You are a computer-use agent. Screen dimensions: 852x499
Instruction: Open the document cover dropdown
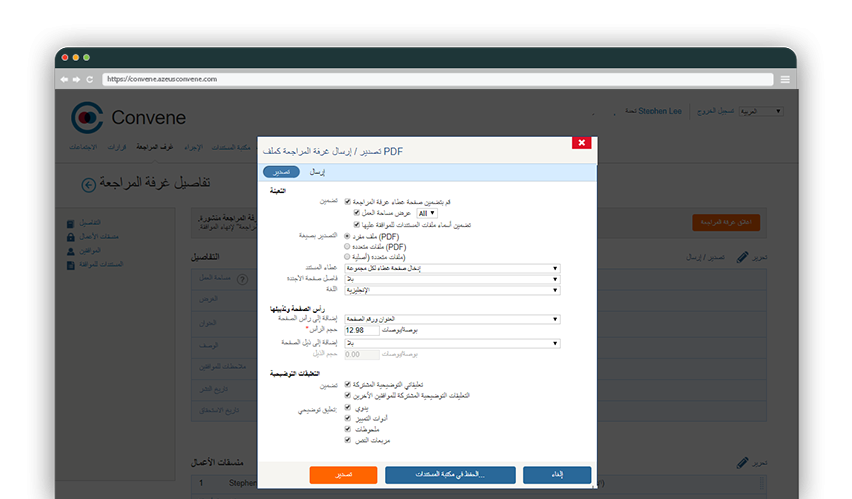coord(452,269)
